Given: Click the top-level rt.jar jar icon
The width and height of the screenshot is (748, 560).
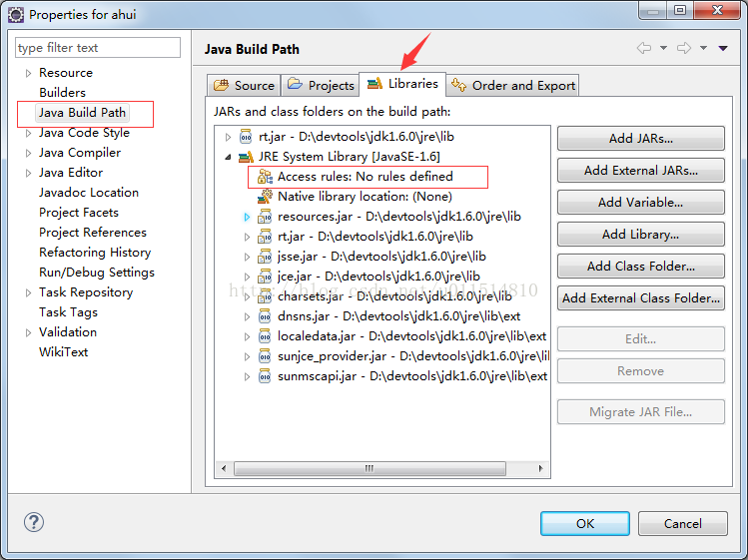Looking at the screenshot, I should pos(246,137).
